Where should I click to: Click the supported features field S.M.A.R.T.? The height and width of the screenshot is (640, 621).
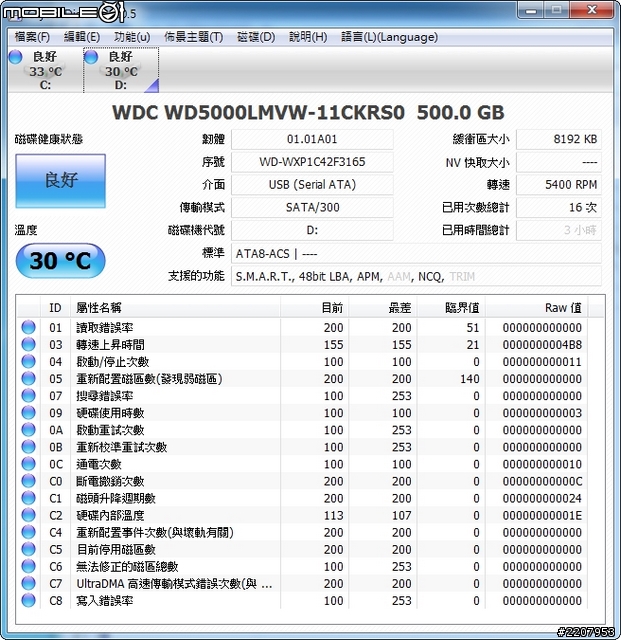point(416,277)
